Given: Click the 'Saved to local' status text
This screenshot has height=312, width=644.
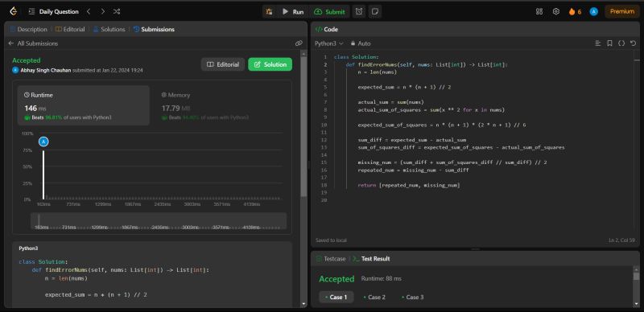Looking at the screenshot, I should click(x=331, y=240).
